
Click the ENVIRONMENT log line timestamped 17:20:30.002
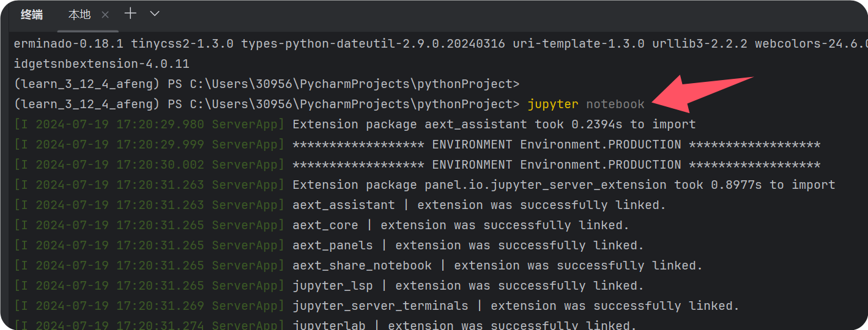417,164
